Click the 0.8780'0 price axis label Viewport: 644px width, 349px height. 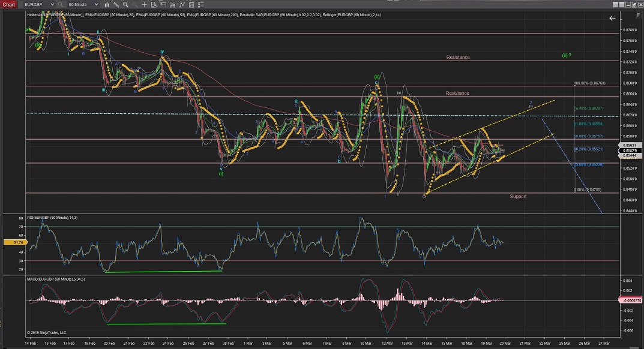point(630,30)
